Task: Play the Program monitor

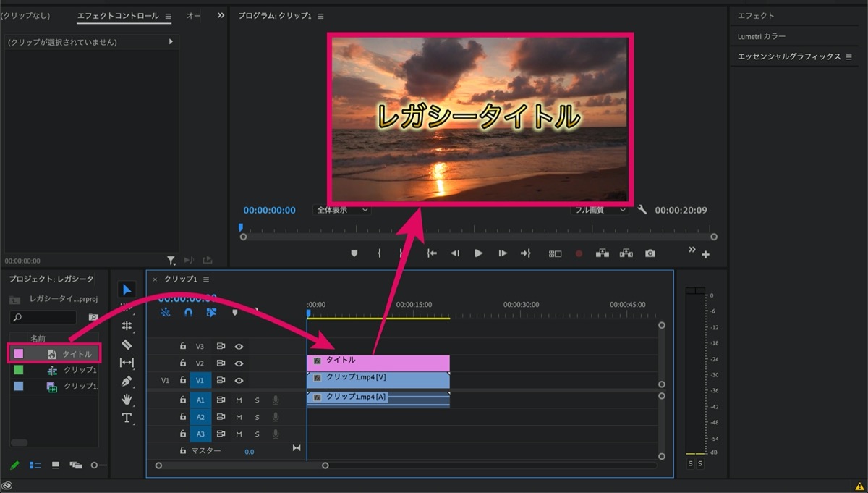Action: click(x=478, y=253)
